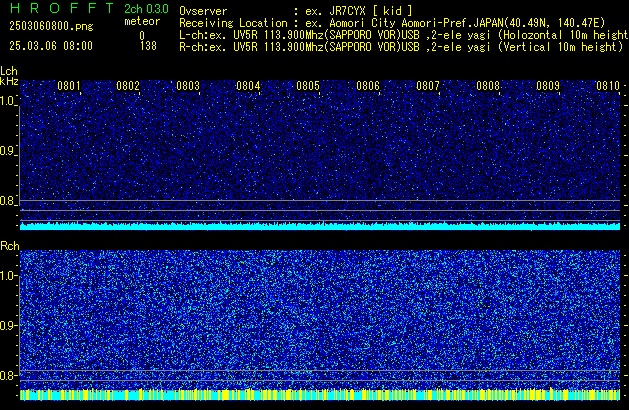
Task: Click the L-ch UV5R description line
Action: point(404,35)
